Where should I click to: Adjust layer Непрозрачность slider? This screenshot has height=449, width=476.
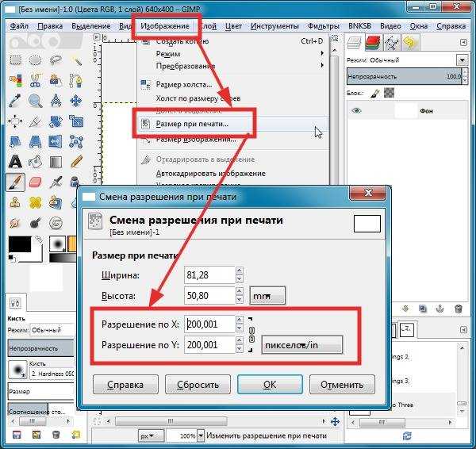(405, 76)
